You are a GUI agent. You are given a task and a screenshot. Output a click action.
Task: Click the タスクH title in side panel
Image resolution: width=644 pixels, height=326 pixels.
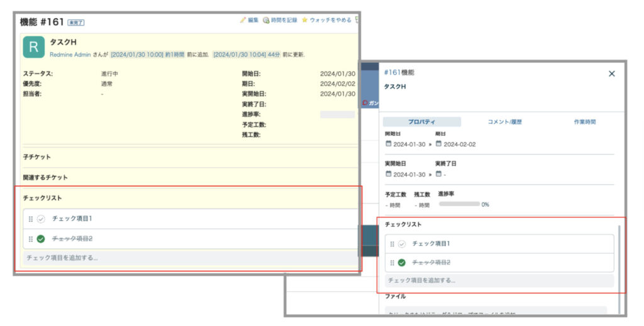click(395, 87)
